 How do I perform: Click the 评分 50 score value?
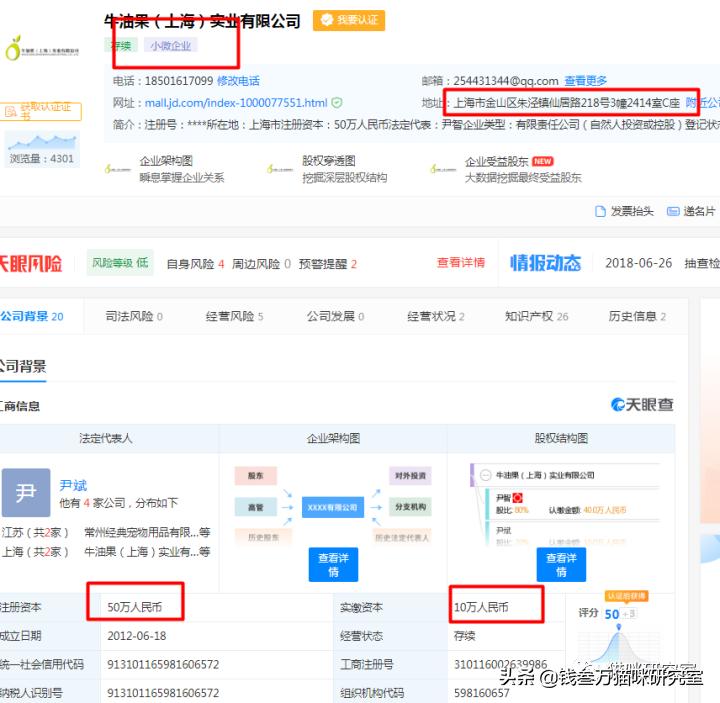[x=612, y=614]
